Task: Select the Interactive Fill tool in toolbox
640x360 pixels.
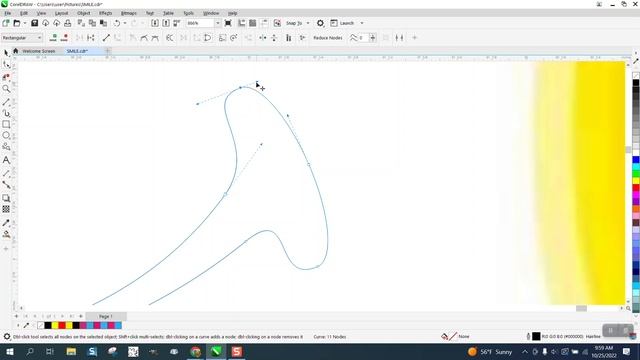Action: point(6,234)
